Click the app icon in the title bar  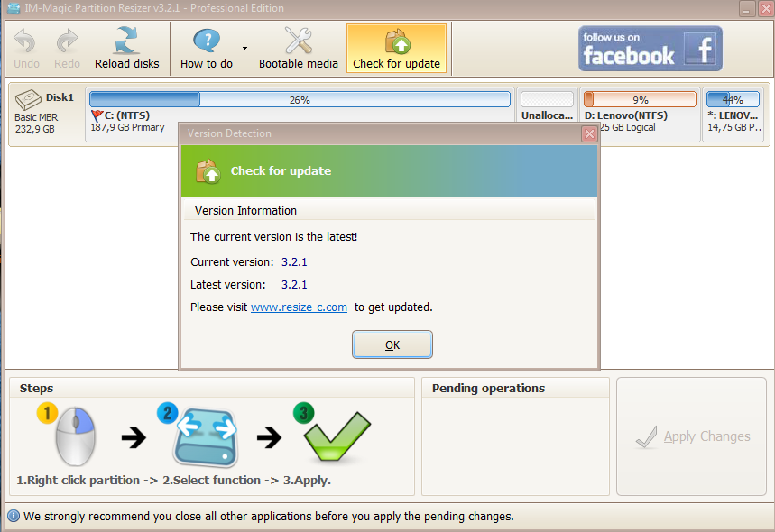[14, 8]
